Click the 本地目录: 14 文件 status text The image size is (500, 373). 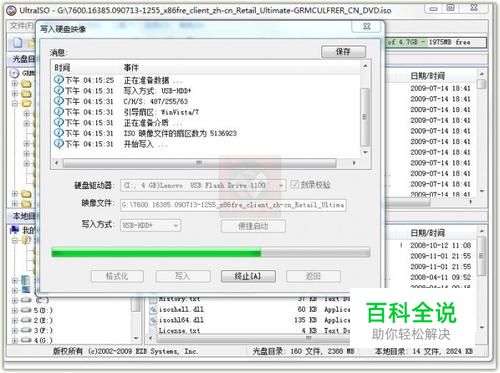pos(424,351)
